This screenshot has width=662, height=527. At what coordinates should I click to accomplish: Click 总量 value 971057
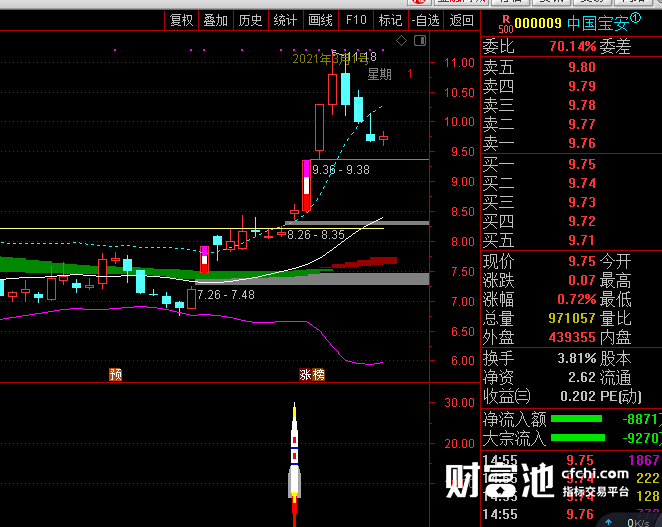click(572, 318)
